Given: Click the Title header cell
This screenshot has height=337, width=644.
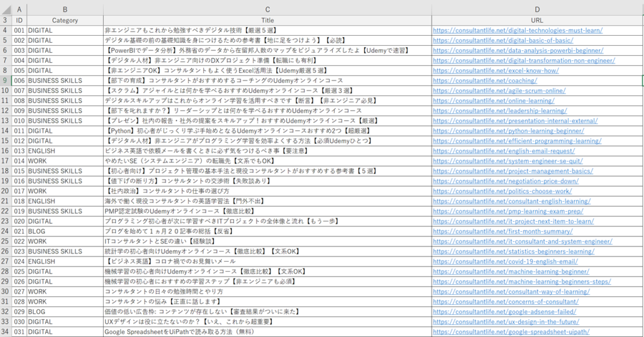Looking at the screenshot, I should 267,20.
